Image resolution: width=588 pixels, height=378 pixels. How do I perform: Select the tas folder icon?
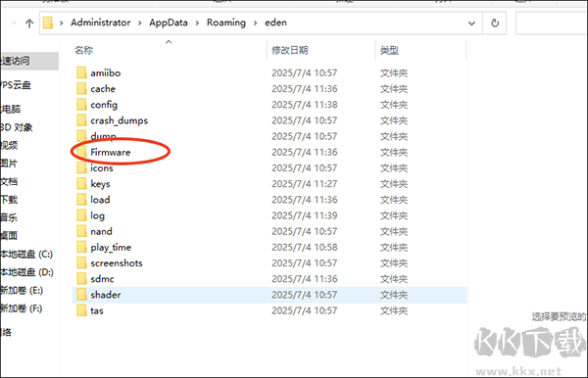tap(81, 310)
